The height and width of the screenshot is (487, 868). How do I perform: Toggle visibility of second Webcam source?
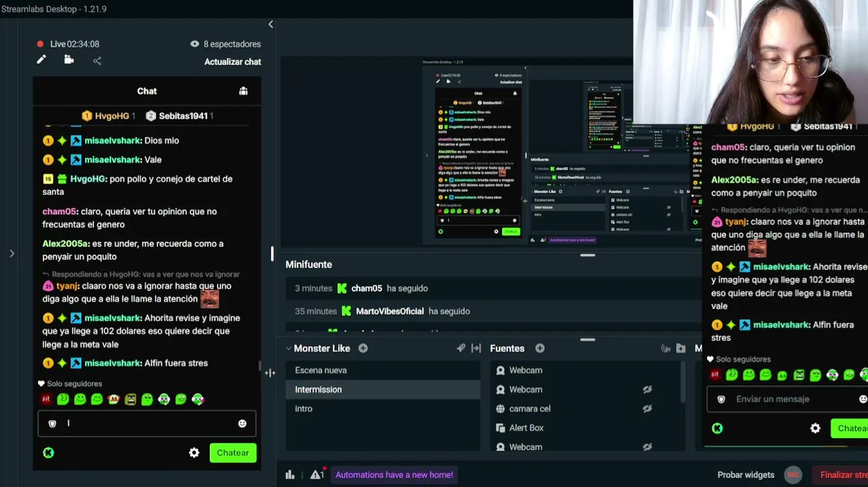click(x=647, y=390)
